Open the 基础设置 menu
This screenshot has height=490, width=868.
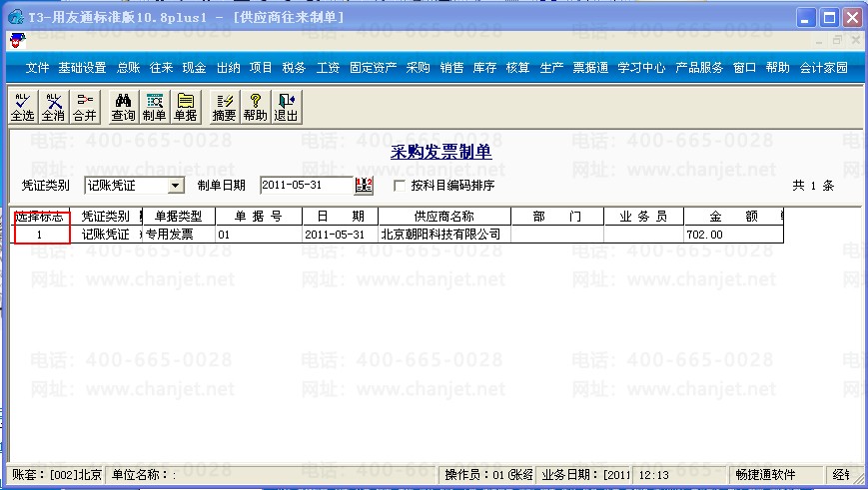[x=83, y=68]
